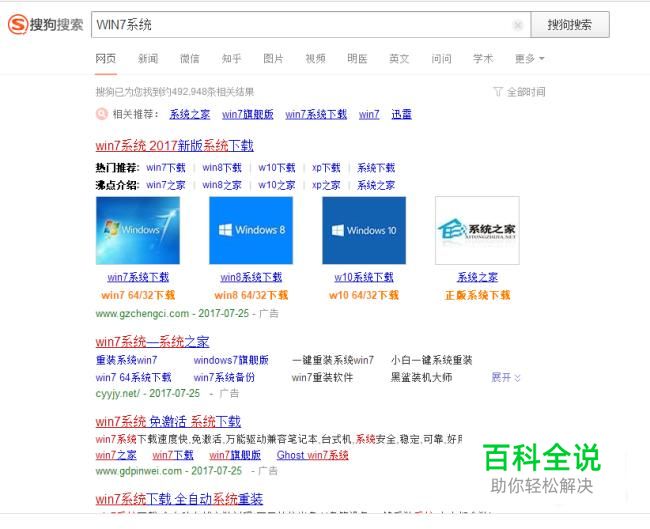Switch to the 新闻 tab
This screenshot has width=650, height=529.
click(148, 58)
